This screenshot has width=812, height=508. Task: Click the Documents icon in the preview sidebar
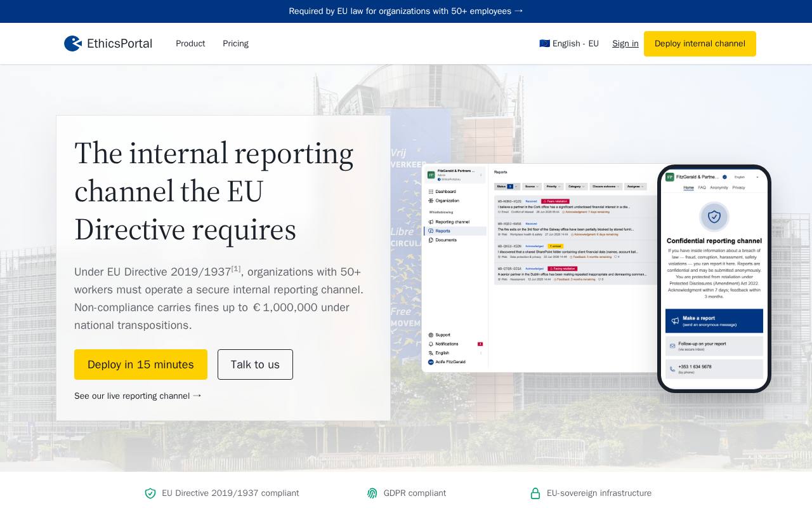[x=431, y=240]
